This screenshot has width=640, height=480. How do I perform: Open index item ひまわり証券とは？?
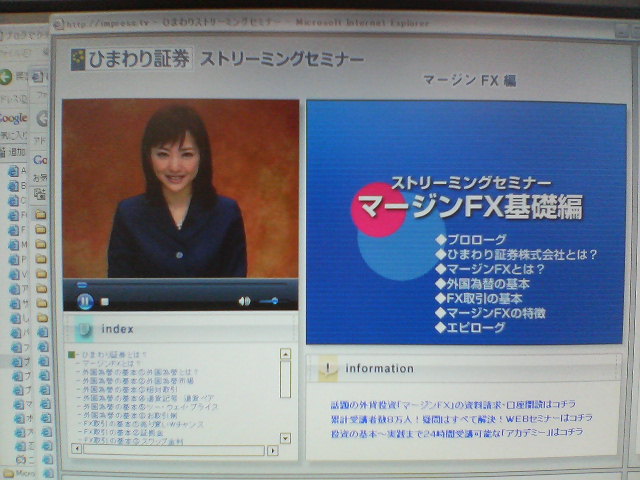(x=114, y=354)
